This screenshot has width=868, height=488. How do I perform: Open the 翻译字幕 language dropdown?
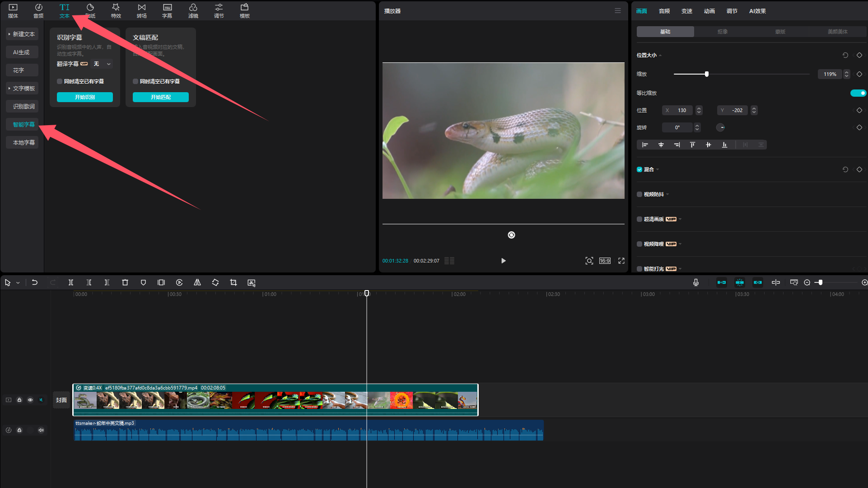coord(103,64)
